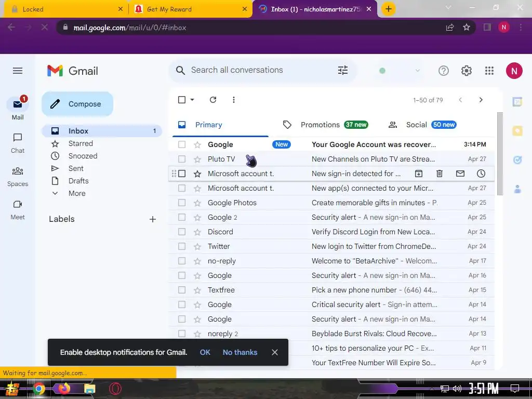The width and height of the screenshot is (532, 399).
Task: Bookmark this page star icon
Action: pyautogui.click(x=467, y=28)
